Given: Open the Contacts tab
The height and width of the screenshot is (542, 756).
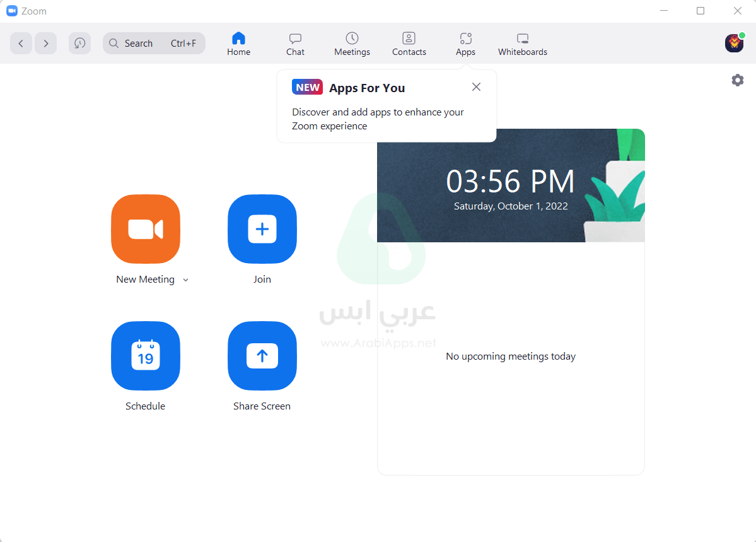Looking at the screenshot, I should 409,44.
